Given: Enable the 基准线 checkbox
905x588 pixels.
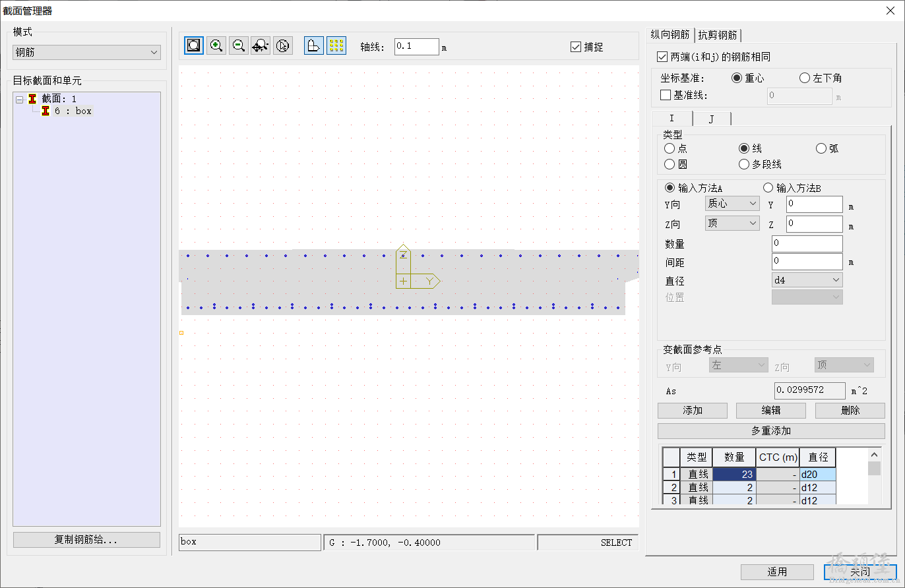Looking at the screenshot, I should pos(666,95).
